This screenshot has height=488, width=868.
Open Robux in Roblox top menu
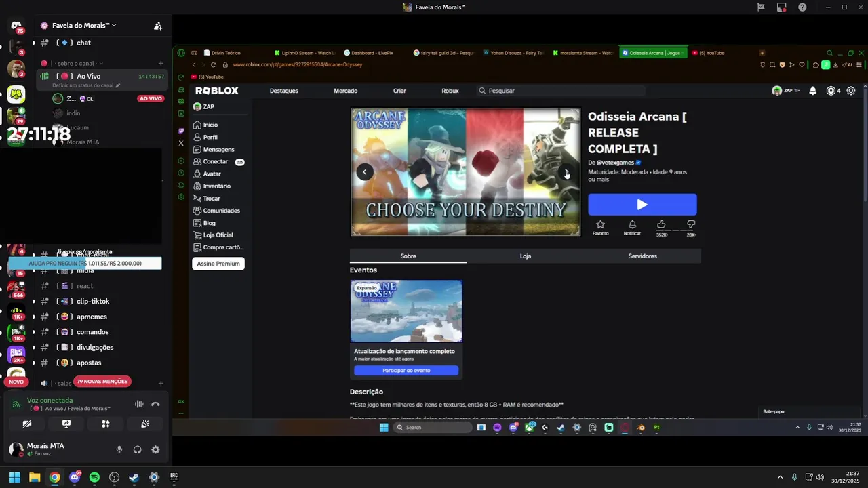click(x=450, y=91)
